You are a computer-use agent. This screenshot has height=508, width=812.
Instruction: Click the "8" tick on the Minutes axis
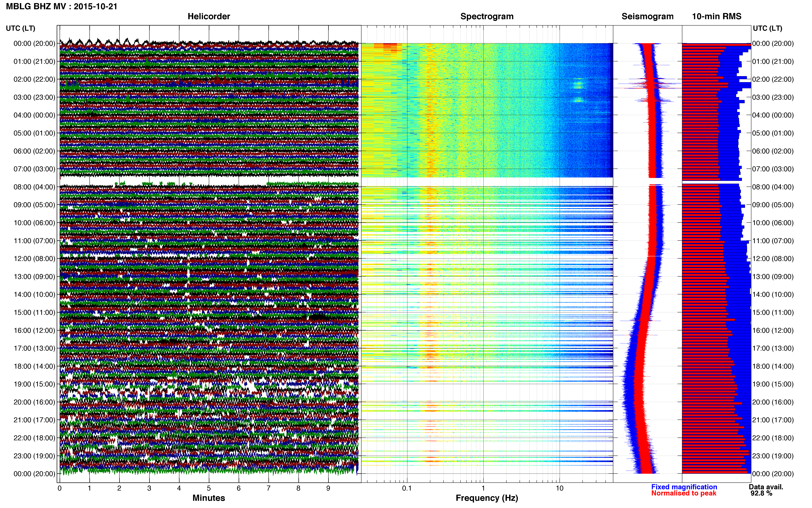(x=298, y=488)
